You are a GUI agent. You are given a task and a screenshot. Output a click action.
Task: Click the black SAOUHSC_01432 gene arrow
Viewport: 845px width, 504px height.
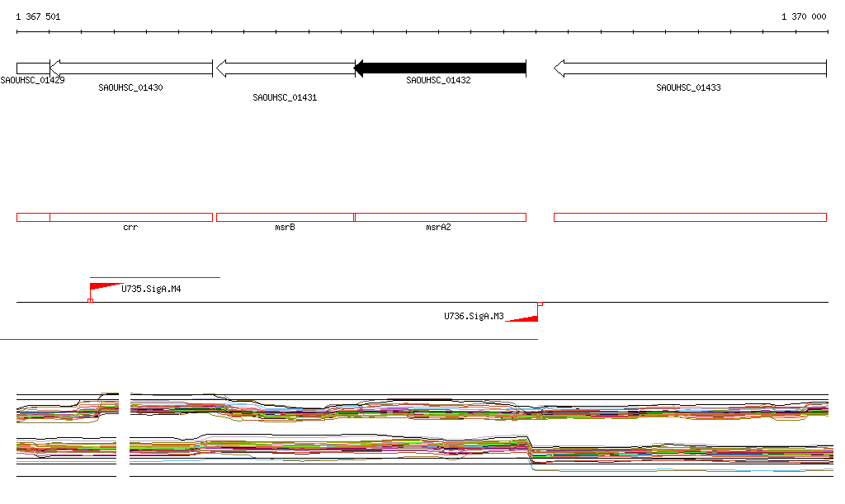coord(440,68)
